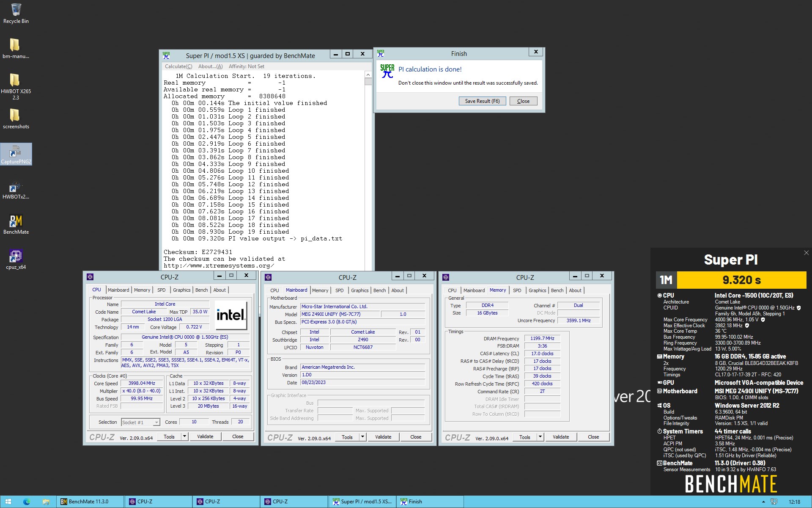
Task: Open the screenshots folder icon
Action: coord(16,119)
